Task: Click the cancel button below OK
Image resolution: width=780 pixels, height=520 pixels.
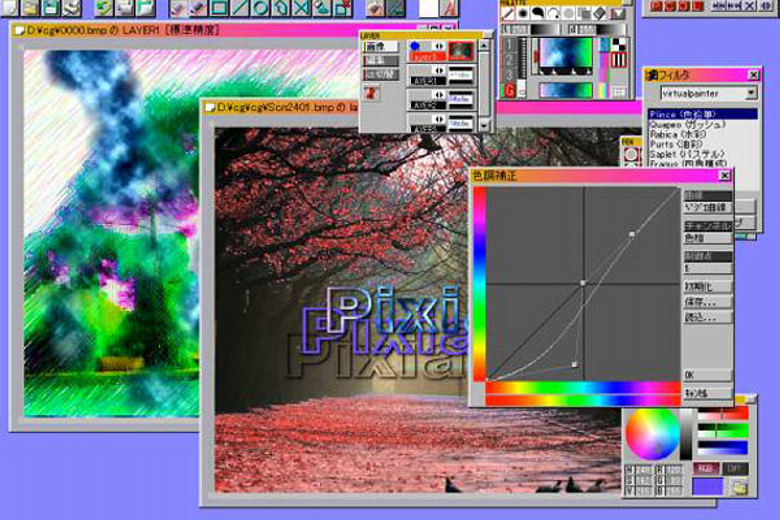Action: (x=707, y=393)
